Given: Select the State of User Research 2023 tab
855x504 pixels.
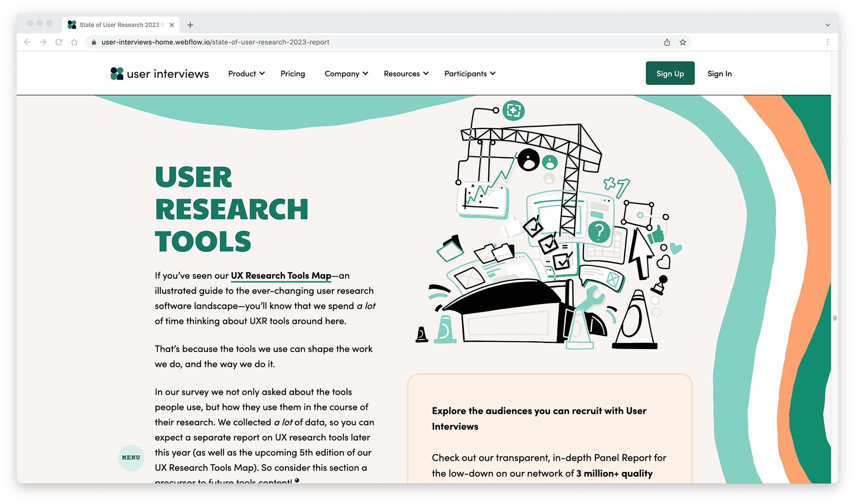Looking at the screenshot, I should click(121, 25).
